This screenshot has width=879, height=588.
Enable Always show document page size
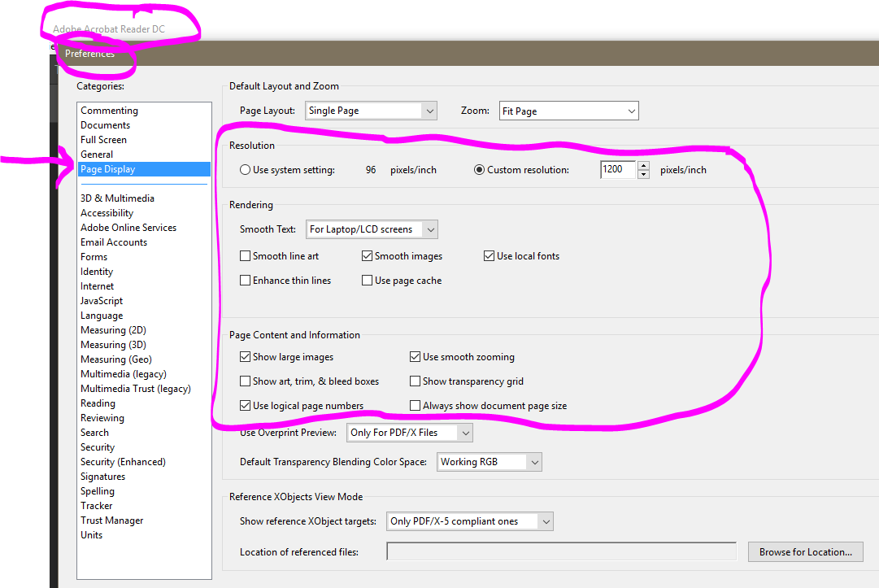point(415,406)
